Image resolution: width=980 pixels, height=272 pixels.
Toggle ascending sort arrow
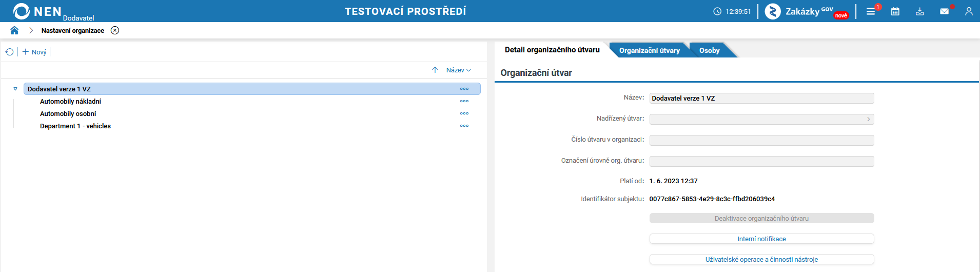pos(435,70)
